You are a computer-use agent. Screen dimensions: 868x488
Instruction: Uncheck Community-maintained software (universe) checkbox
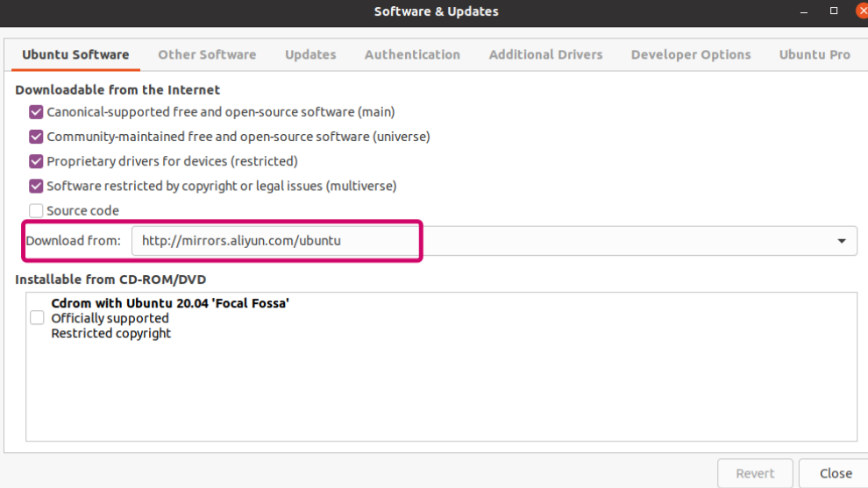click(x=36, y=137)
